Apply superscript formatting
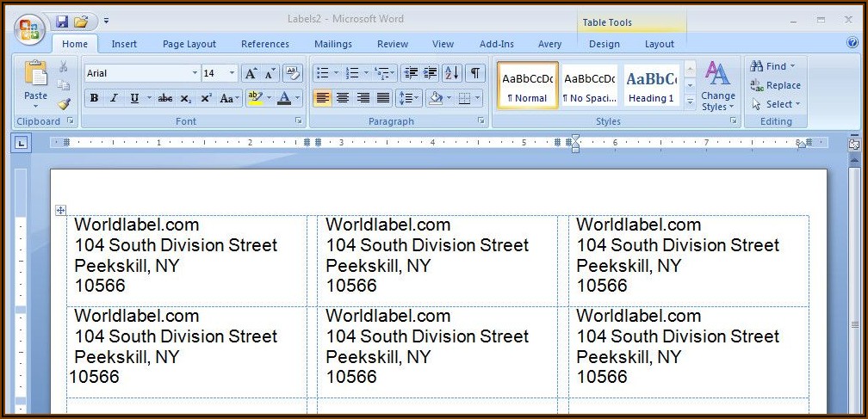This screenshot has height=419, width=868. click(x=206, y=99)
